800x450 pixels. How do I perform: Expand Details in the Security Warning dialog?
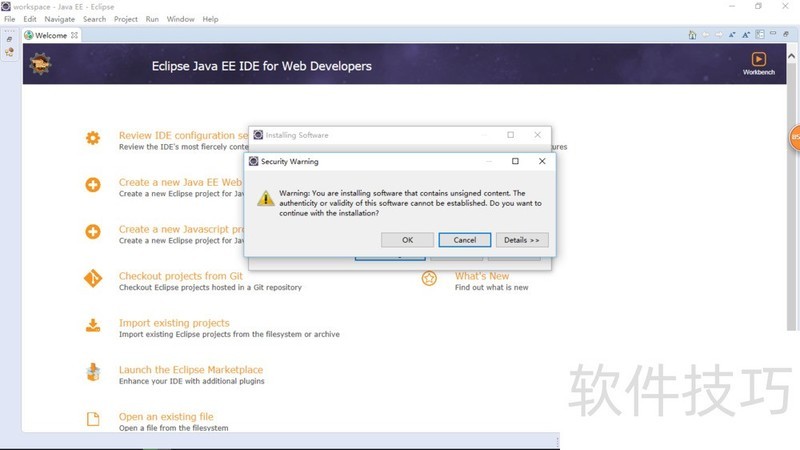click(521, 240)
